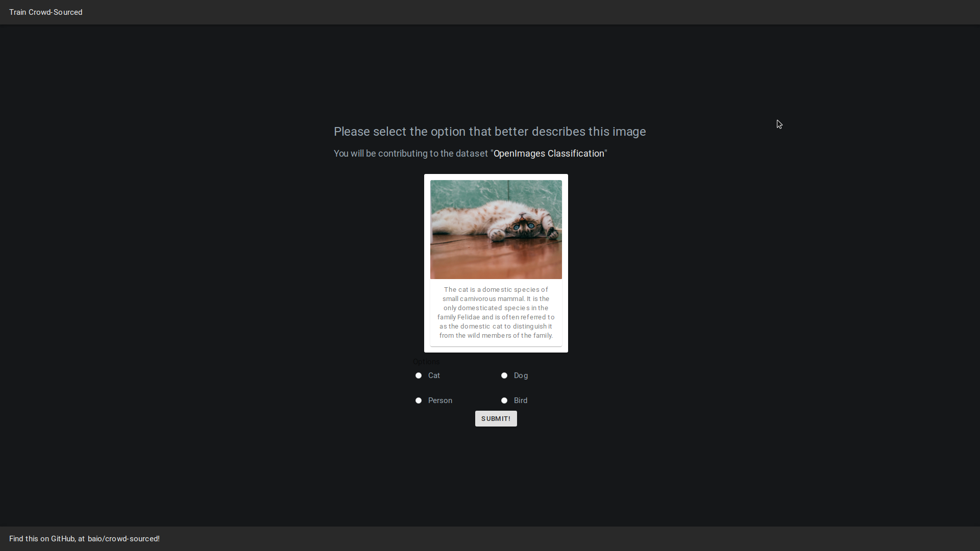The width and height of the screenshot is (980, 551).
Task: Read the Options label section
Action: [x=426, y=361]
